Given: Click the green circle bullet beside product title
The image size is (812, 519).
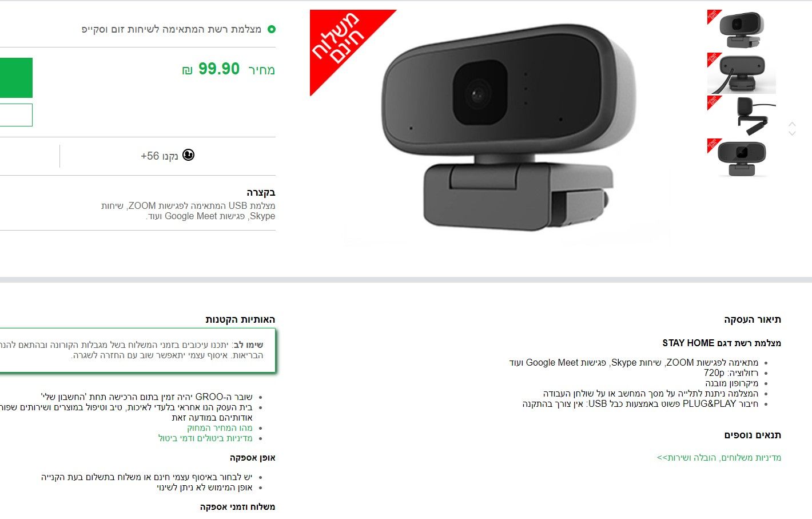Looking at the screenshot, I should 272,29.
